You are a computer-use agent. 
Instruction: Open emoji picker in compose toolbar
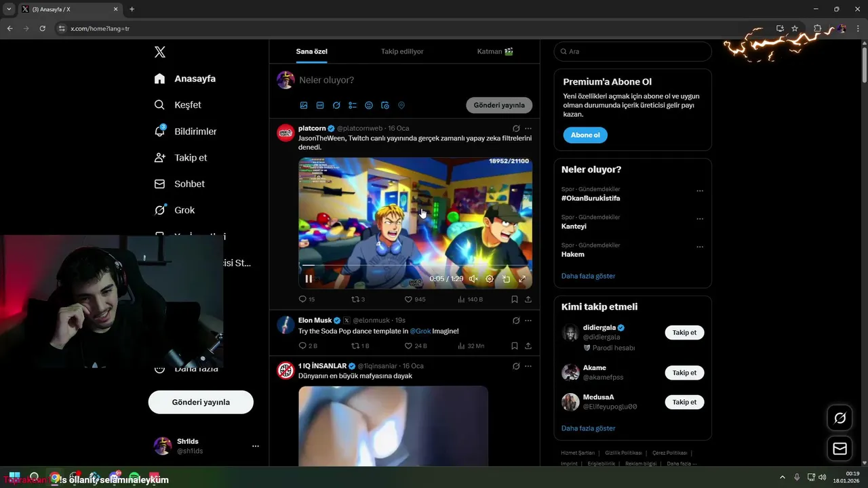pyautogui.click(x=369, y=106)
